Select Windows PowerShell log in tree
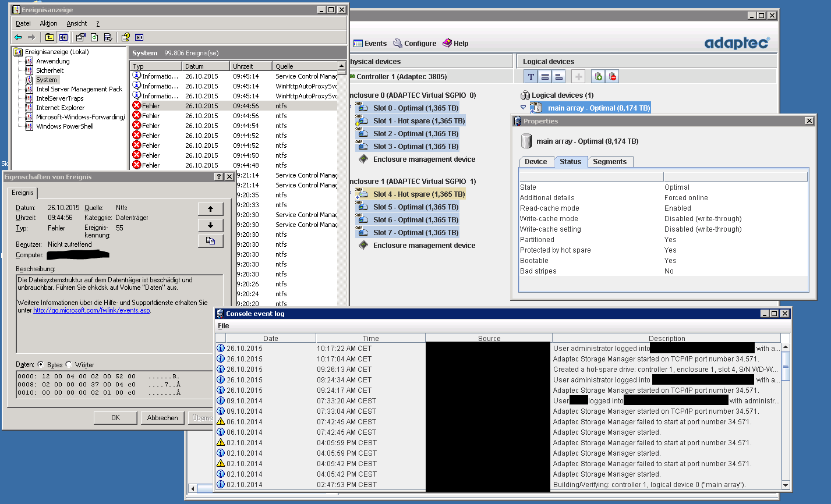Screen dimensions: 831x504 pyautogui.click(x=65, y=126)
